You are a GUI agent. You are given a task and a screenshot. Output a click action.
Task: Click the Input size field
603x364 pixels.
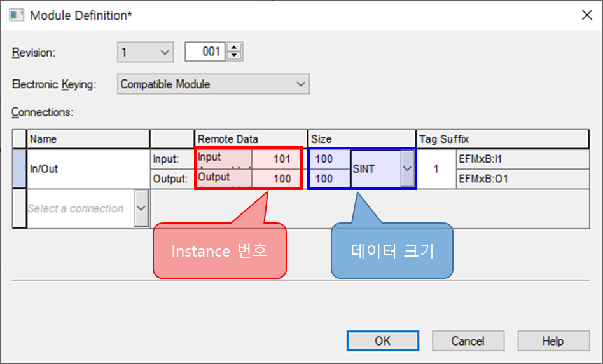[328, 159]
